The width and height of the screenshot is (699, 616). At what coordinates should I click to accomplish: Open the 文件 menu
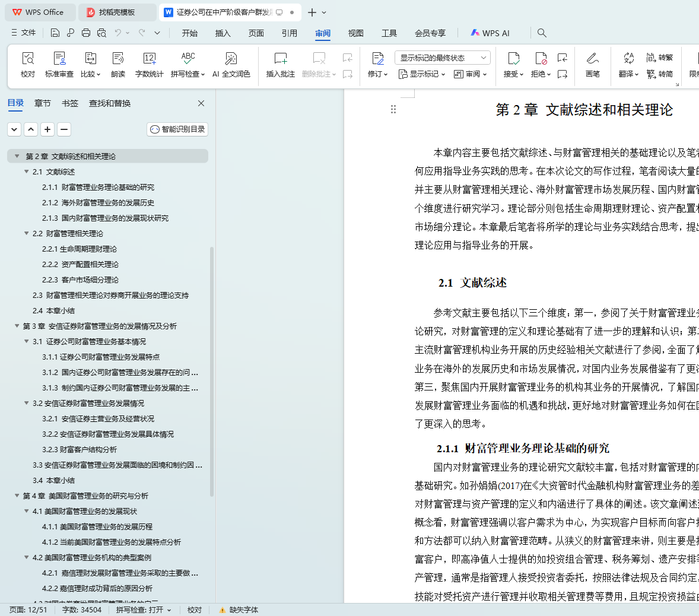tap(24, 33)
